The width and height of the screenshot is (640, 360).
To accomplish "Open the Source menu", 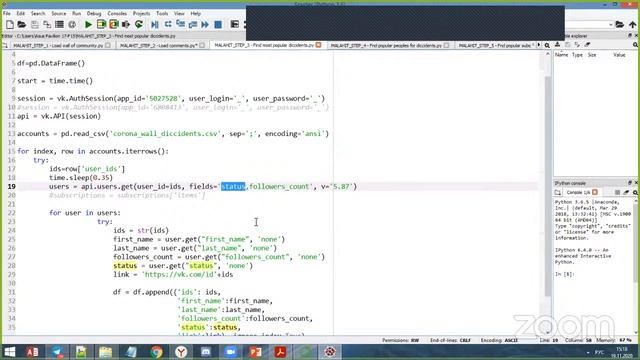I will point(58,13).
